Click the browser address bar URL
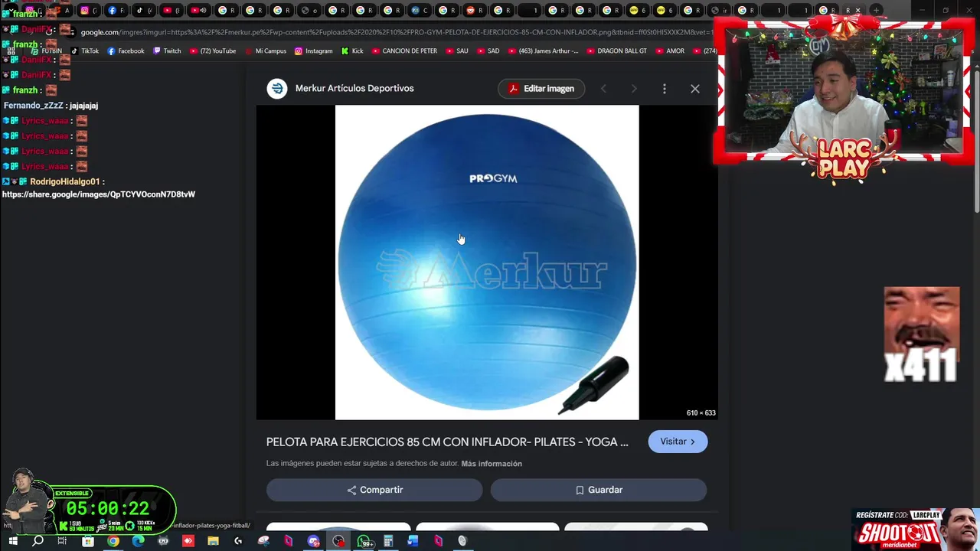Viewport: 980px width, 551px height. tap(397, 32)
